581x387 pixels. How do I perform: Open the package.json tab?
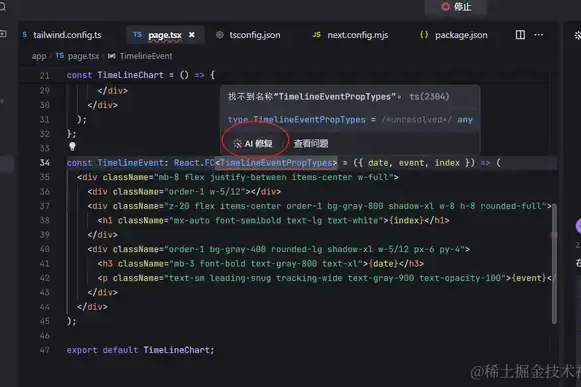pyautogui.click(x=461, y=35)
